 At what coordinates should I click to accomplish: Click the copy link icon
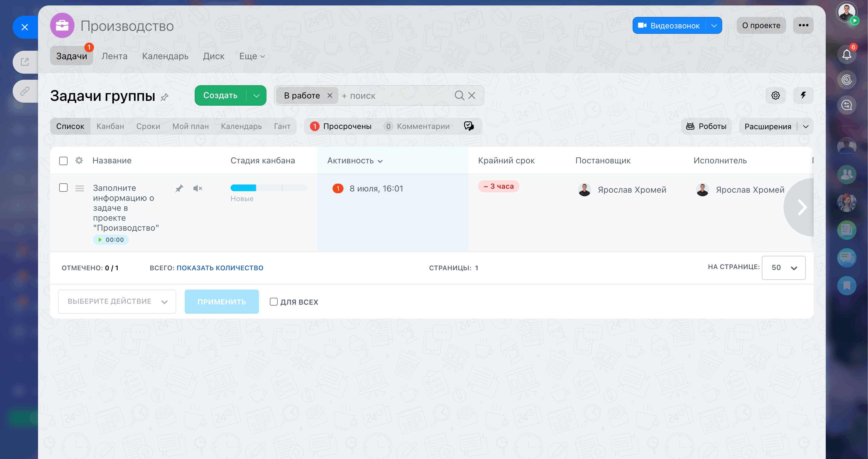(x=25, y=91)
